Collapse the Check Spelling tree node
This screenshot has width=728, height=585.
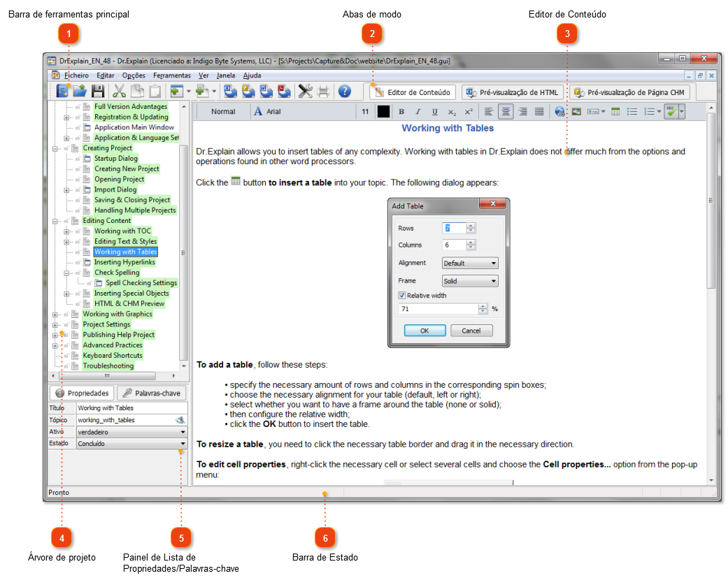pos(66,273)
